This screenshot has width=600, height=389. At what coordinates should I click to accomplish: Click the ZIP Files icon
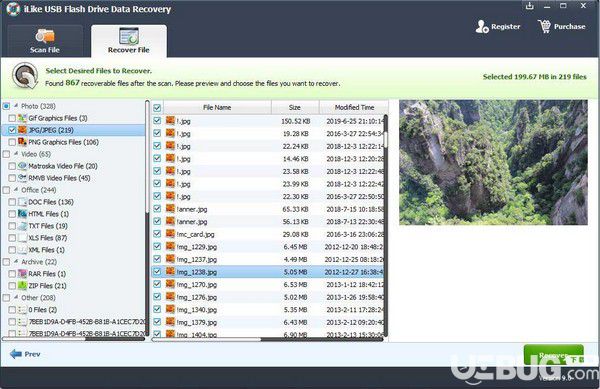click(23, 286)
